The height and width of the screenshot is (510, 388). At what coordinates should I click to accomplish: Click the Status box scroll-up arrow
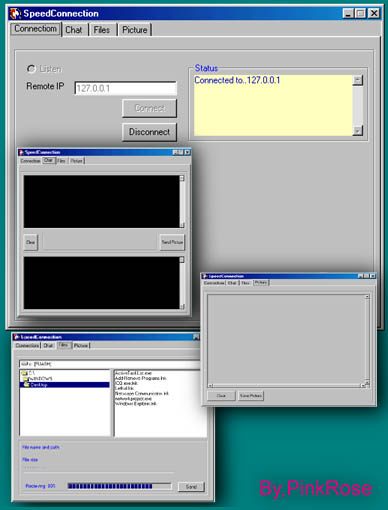(357, 80)
